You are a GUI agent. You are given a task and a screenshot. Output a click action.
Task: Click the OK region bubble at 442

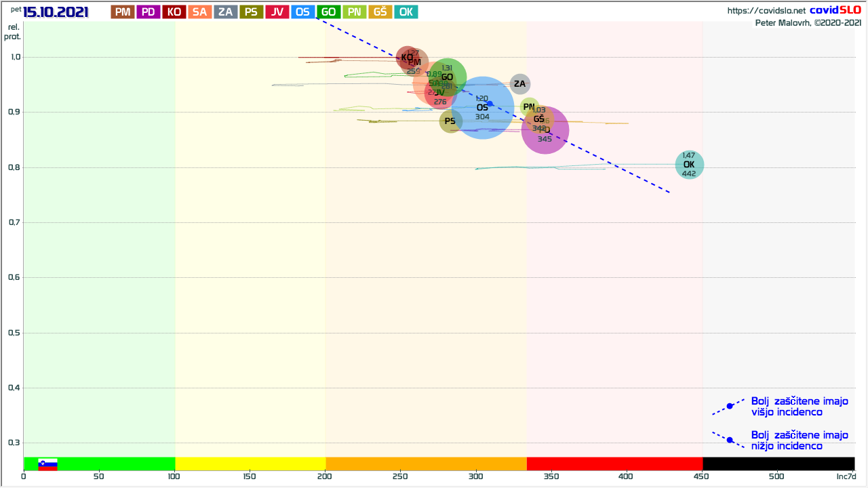click(689, 165)
